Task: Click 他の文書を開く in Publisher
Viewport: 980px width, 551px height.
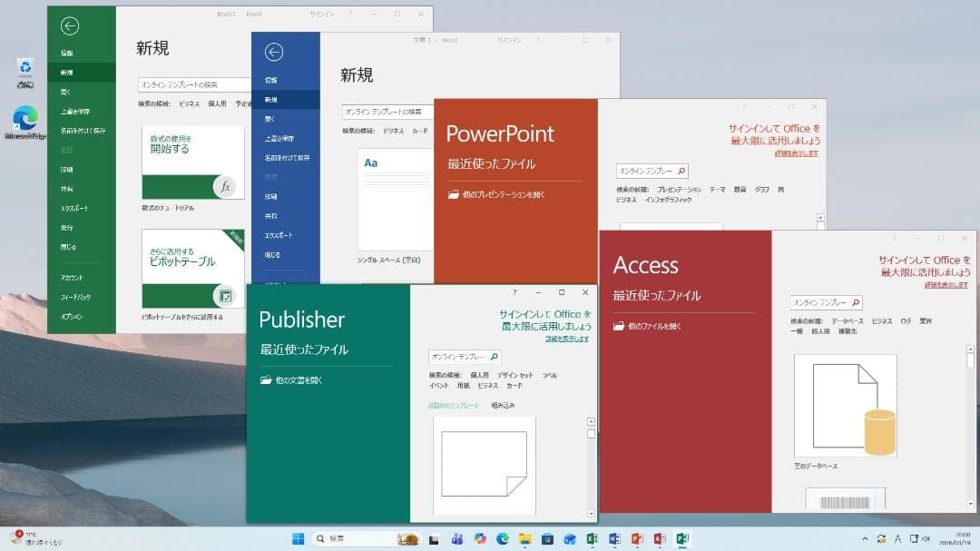Action: coord(299,379)
